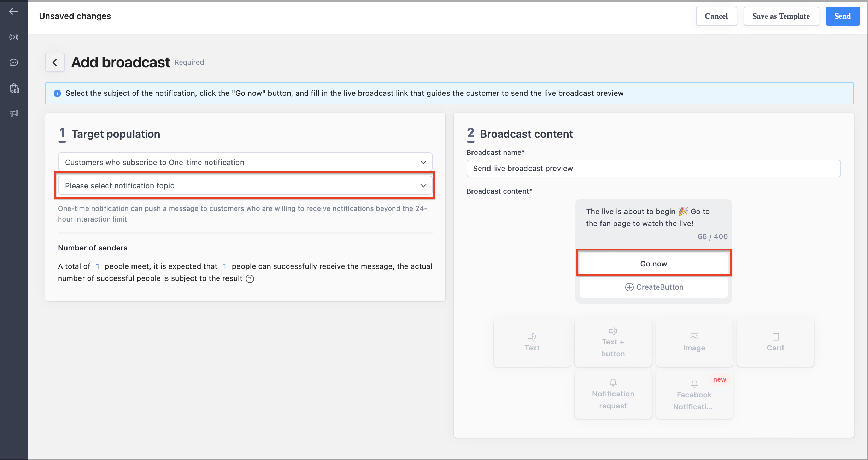Click the Broadcast name* label

click(495, 152)
